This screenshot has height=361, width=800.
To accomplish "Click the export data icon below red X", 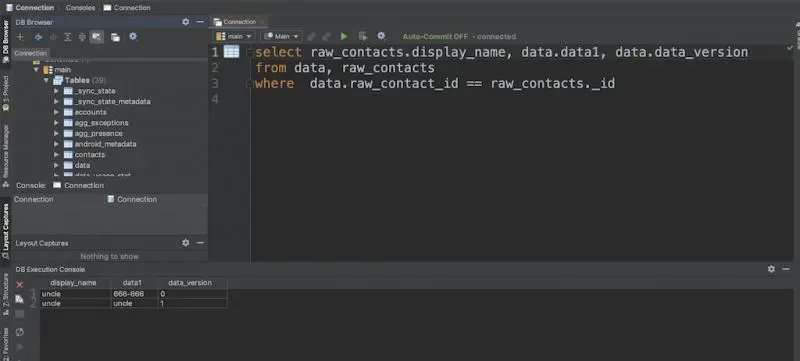I will (19, 299).
